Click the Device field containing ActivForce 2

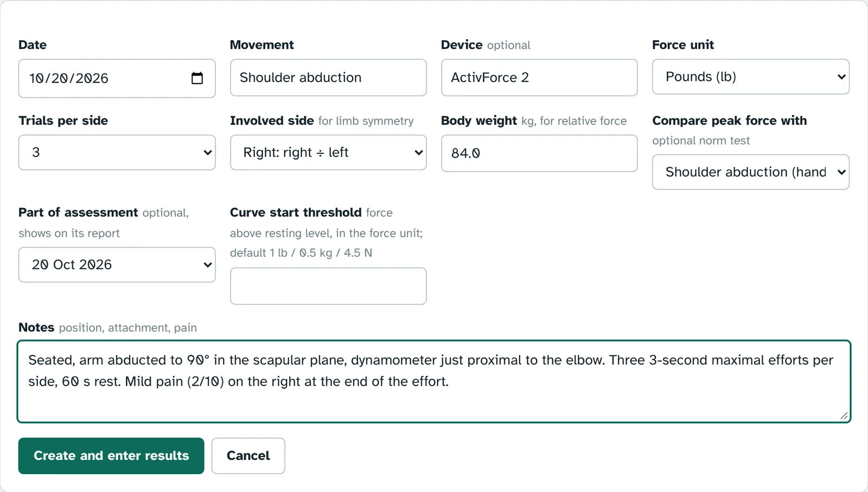click(x=539, y=78)
